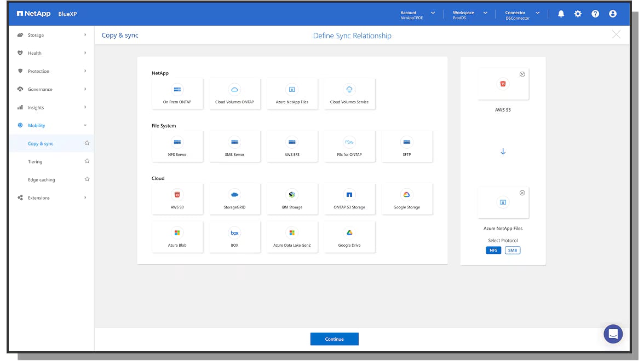The height and width of the screenshot is (361, 644).
Task: Close the Define Sync Relationship wizard
Action: 616,34
